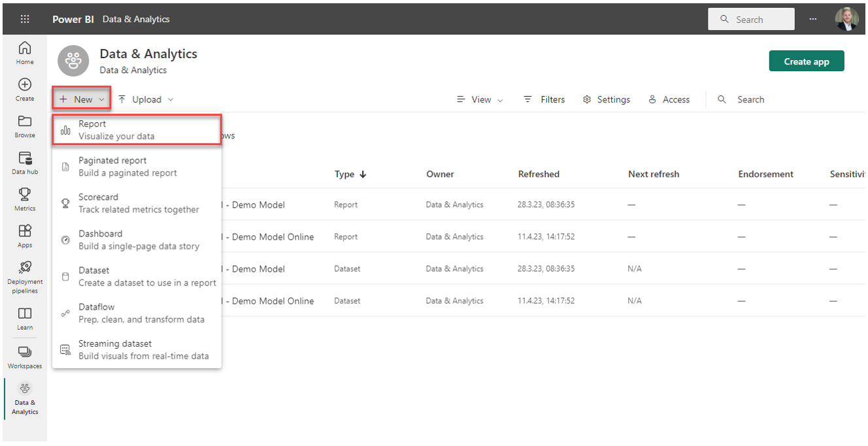The height and width of the screenshot is (446, 868).
Task: Click the workspace avatar icon in header
Action: [x=73, y=61]
